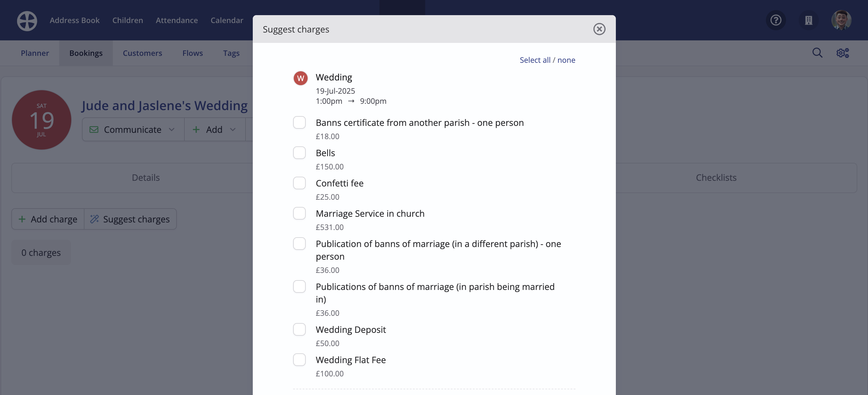Screen dimensions: 868x395
Task: Click the £18.00 price text
Action: (327, 136)
